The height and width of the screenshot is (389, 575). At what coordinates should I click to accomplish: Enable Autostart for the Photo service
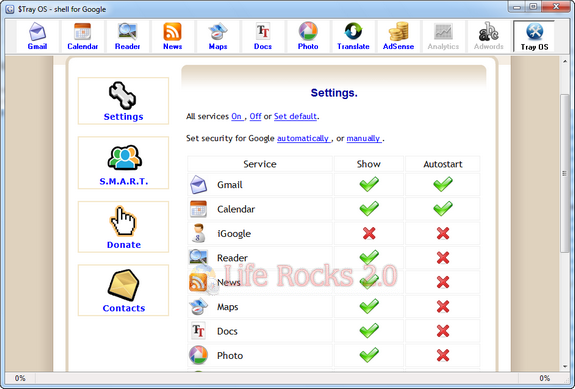tap(443, 355)
